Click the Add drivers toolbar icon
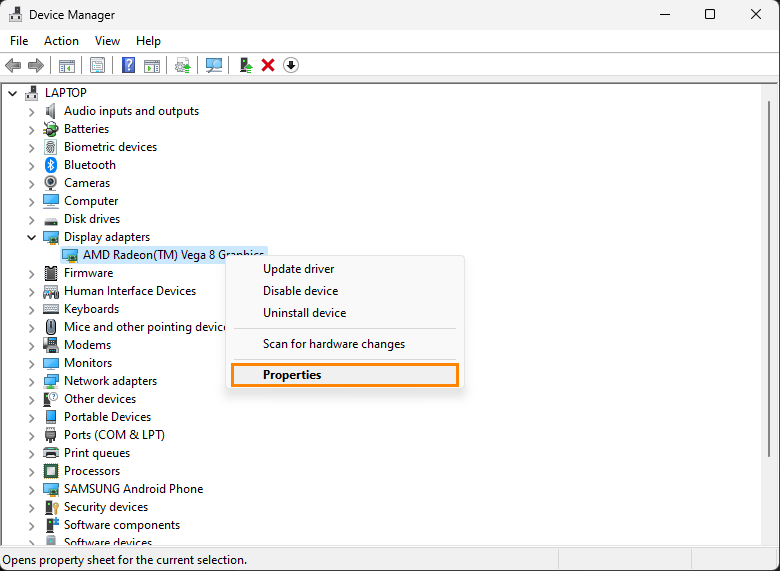780x571 pixels. click(246, 65)
